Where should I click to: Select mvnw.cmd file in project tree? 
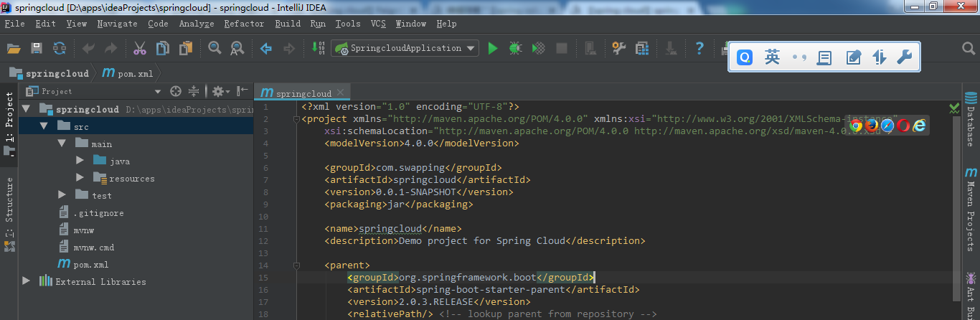click(x=85, y=248)
